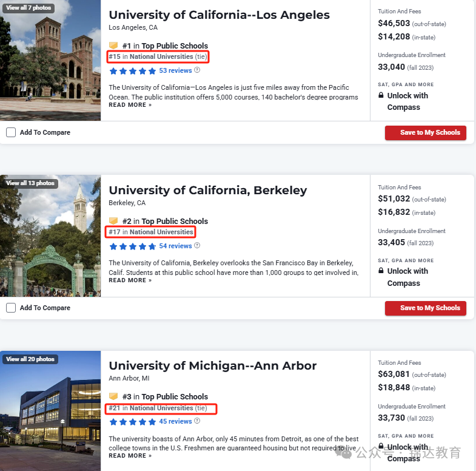
Task: Click UCLA five-star rating
Action: 133,71
